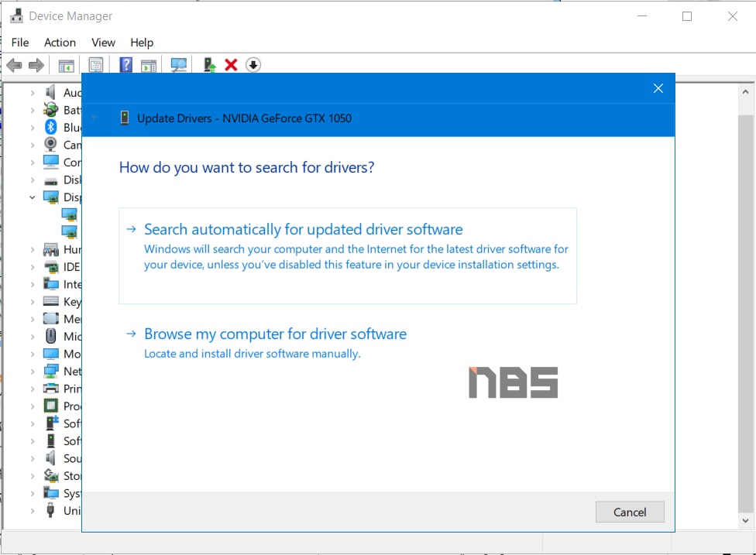Viewport: 756px width, 555px height.
Task: Click the Cancel button
Action: pos(629,512)
